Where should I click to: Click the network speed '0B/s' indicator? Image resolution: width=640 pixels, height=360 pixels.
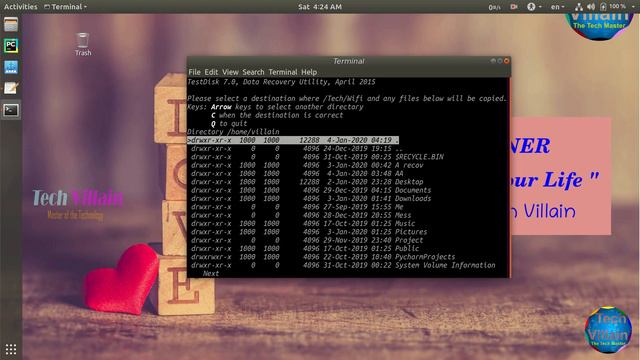click(494, 7)
